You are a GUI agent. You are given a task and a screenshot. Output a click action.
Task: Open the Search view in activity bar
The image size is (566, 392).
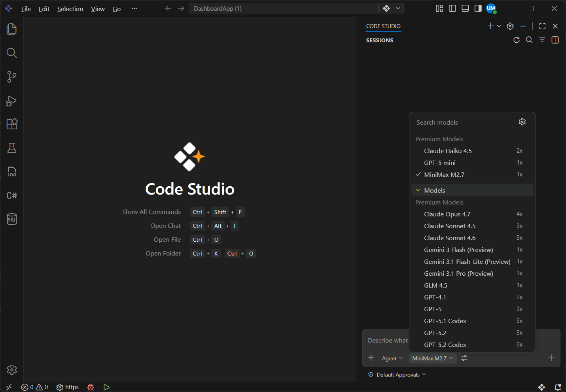[x=12, y=53]
